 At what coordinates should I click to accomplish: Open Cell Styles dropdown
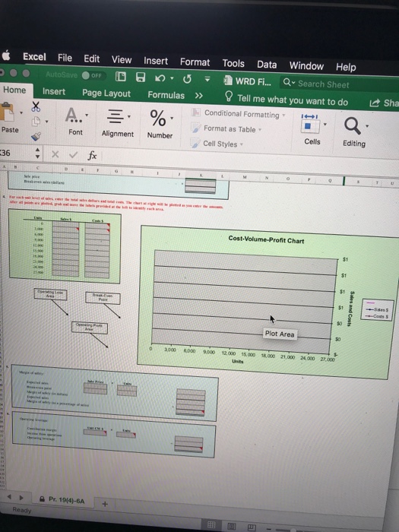217,144
